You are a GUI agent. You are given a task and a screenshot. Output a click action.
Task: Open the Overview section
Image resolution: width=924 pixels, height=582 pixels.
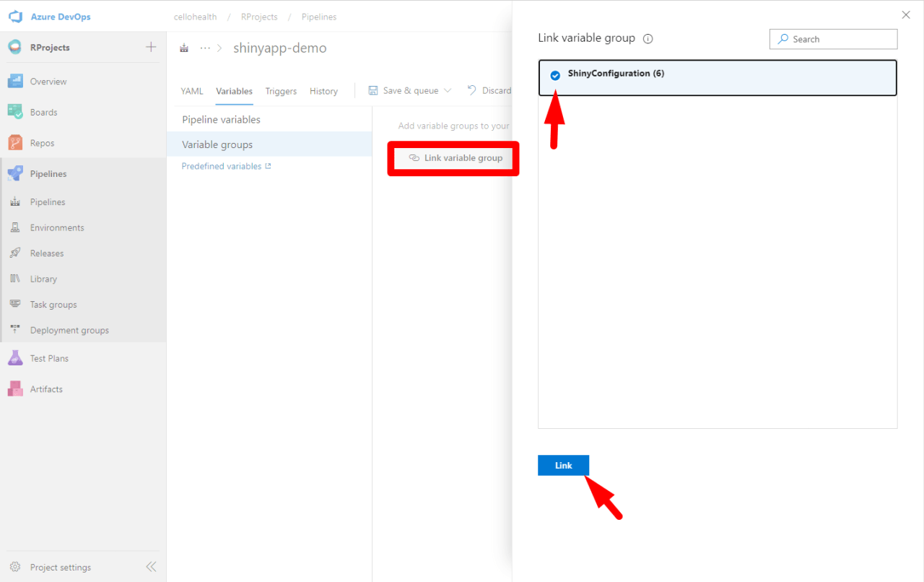[x=48, y=81]
